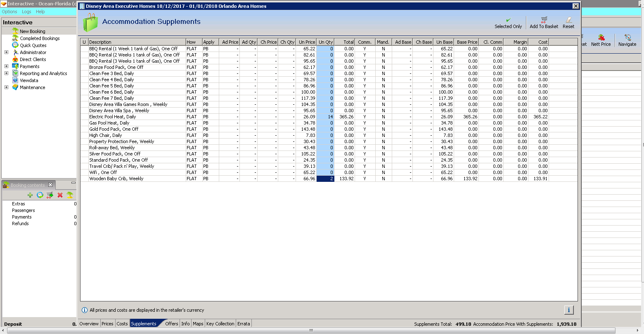
Task: Select the Gas Pool Heat, Daily row
Action: (x=314, y=123)
